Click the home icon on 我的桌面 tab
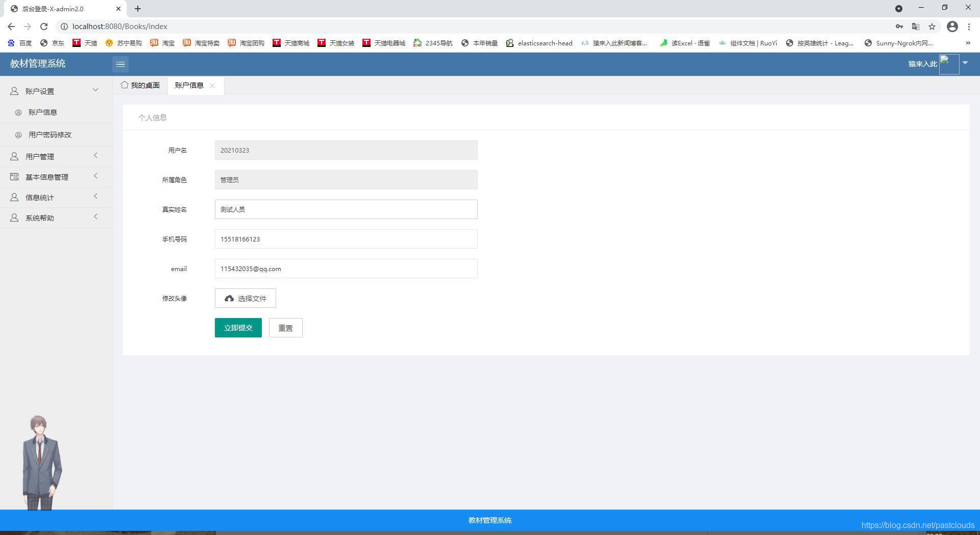Viewport: 980px width, 535px height. pos(125,85)
